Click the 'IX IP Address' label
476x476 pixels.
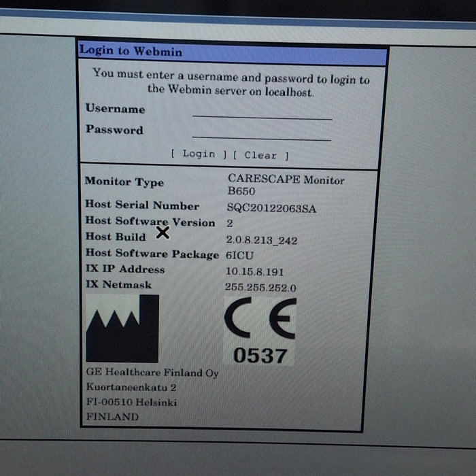pyautogui.click(x=125, y=269)
